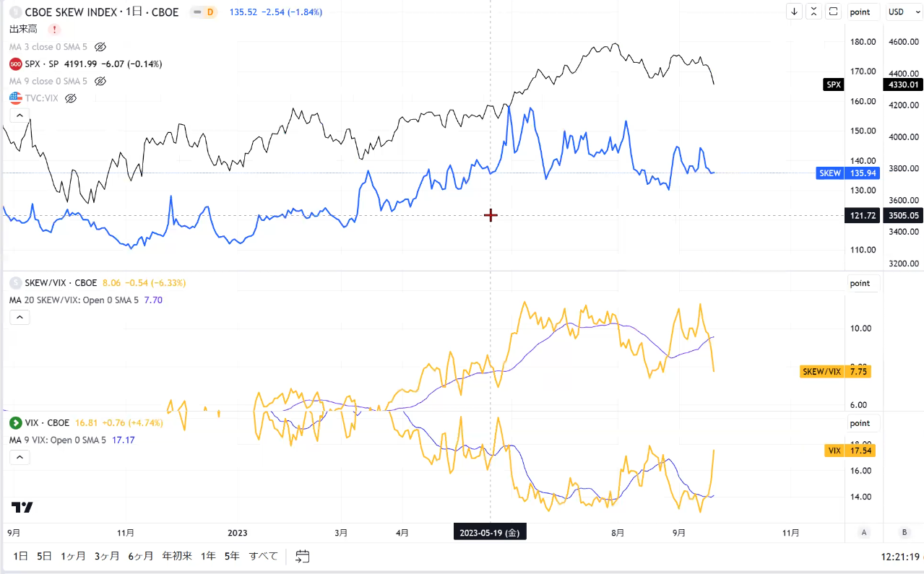This screenshot has height=574, width=924.
Task: Select the 1ヶ月 time range
Action: click(73, 556)
